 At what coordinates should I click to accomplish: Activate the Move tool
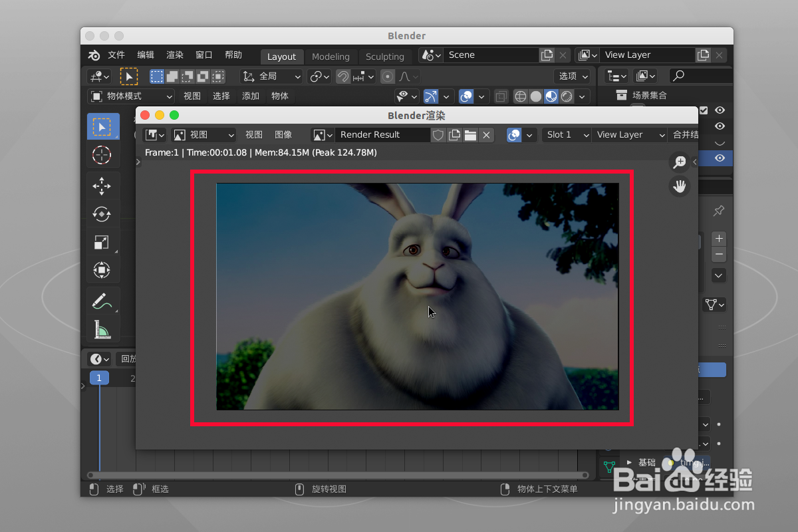[103, 186]
